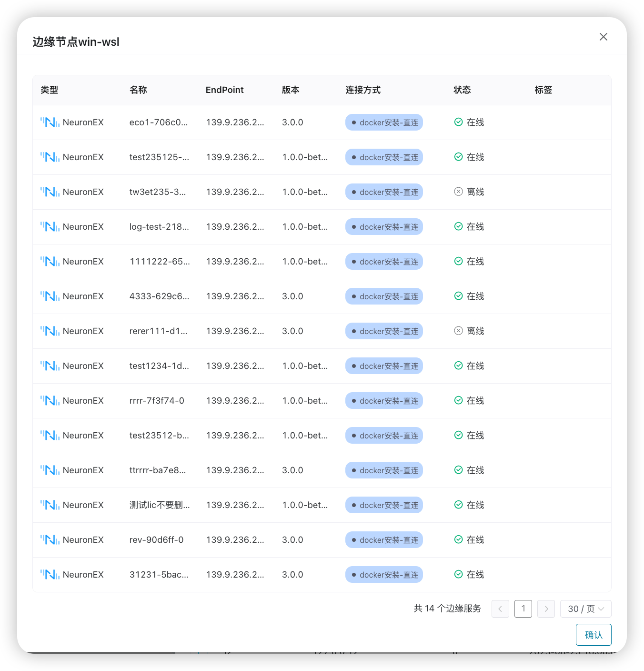Click the next page chevron arrow
This screenshot has width=644, height=671.
(x=546, y=609)
